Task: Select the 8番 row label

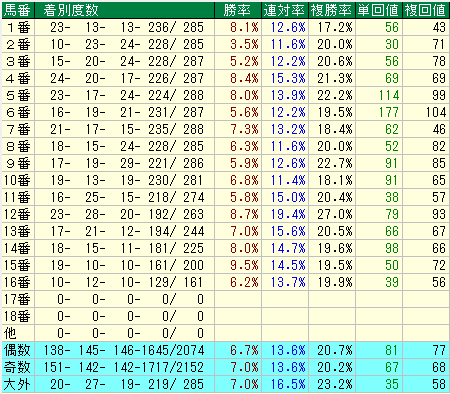Action: 18,146
